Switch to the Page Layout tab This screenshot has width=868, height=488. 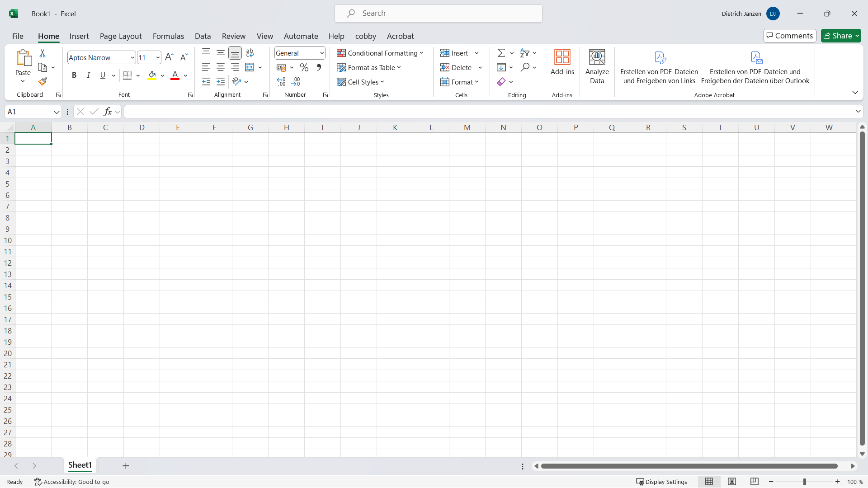(x=121, y=36)
